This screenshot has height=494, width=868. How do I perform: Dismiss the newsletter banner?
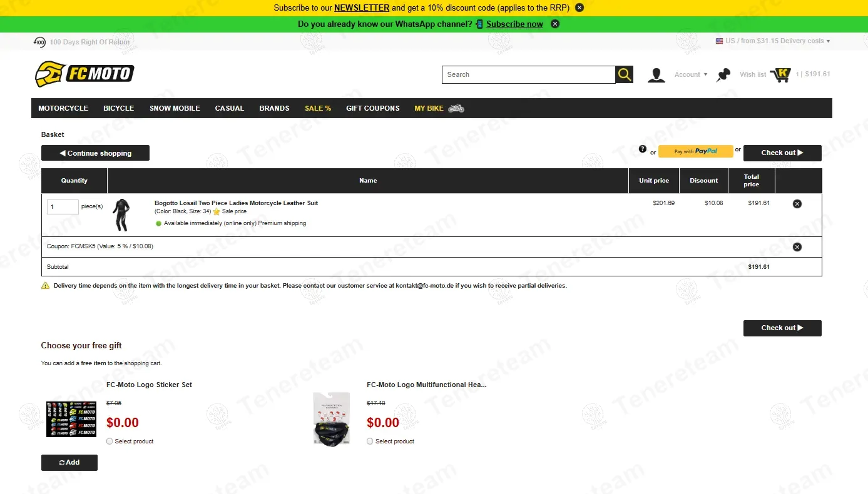[580, 8]
